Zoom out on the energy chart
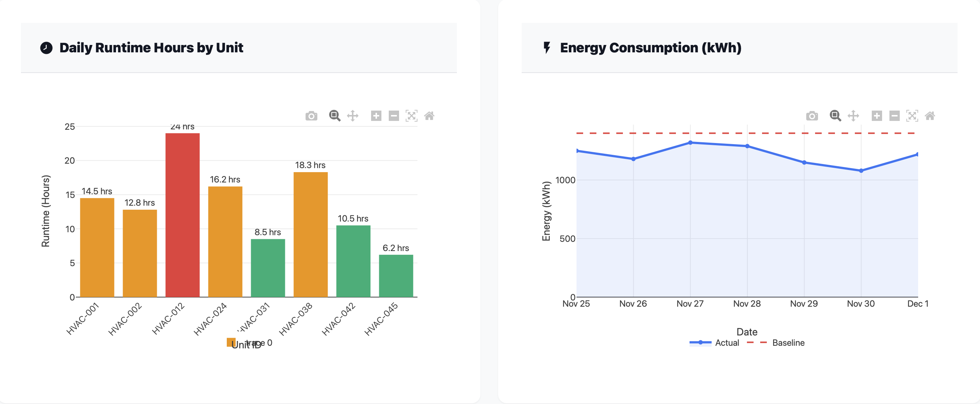This screenshot has width=980, height=404. pos(894,116)
